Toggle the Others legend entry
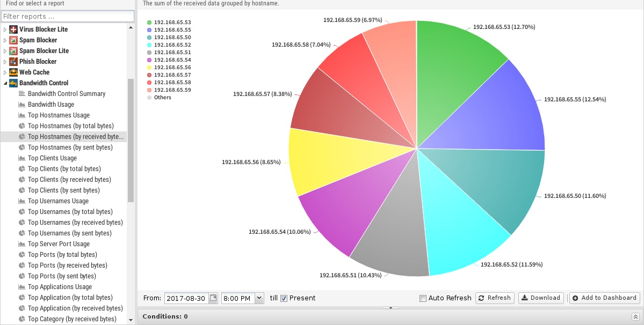644x325 pixels. [159, 98]
